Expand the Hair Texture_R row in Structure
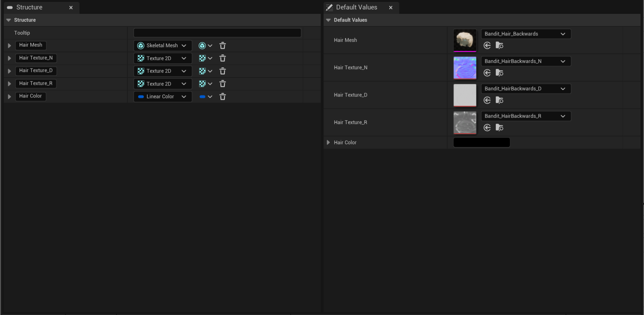 coord(9,84)
